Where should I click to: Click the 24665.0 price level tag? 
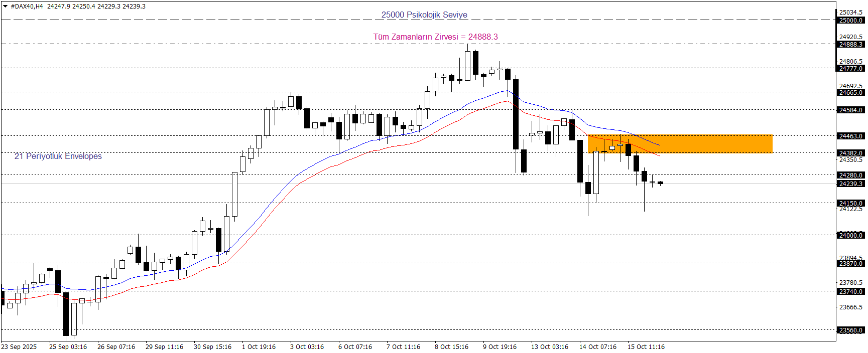(851, 93)
